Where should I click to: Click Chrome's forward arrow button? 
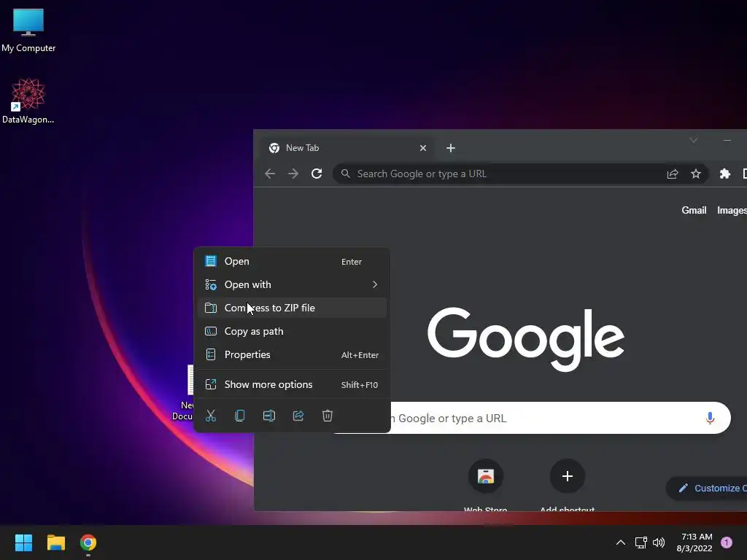(293, 174)
